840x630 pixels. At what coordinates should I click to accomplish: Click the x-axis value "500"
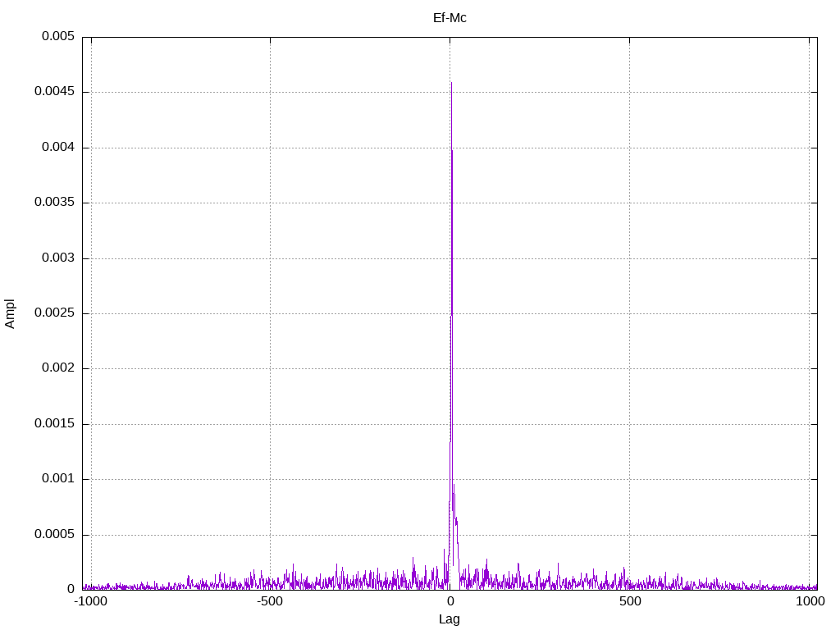pyautogui.click(x=630, y=601)
